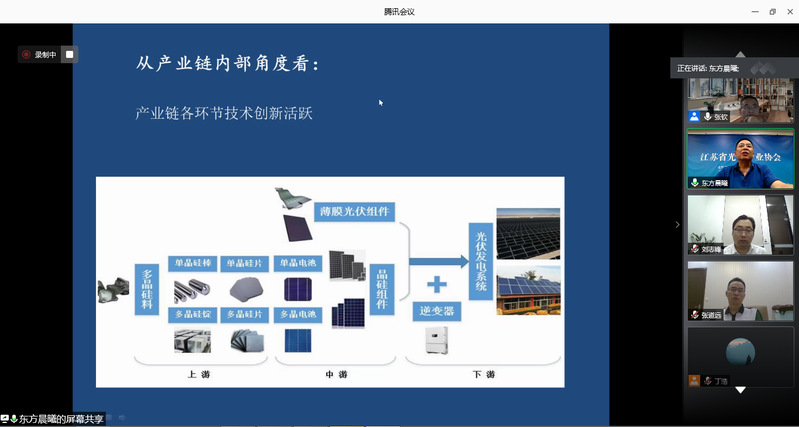Image resolution: width=799 pixels, height=427 pixels.
Task: Click the red recording indicator icon
Action: (27, 55)
